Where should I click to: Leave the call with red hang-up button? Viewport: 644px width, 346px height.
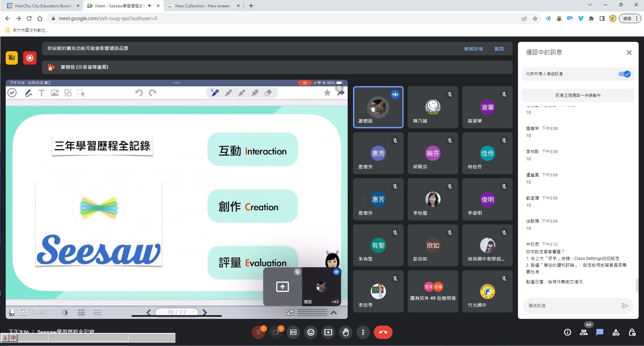tap(383, 332)
